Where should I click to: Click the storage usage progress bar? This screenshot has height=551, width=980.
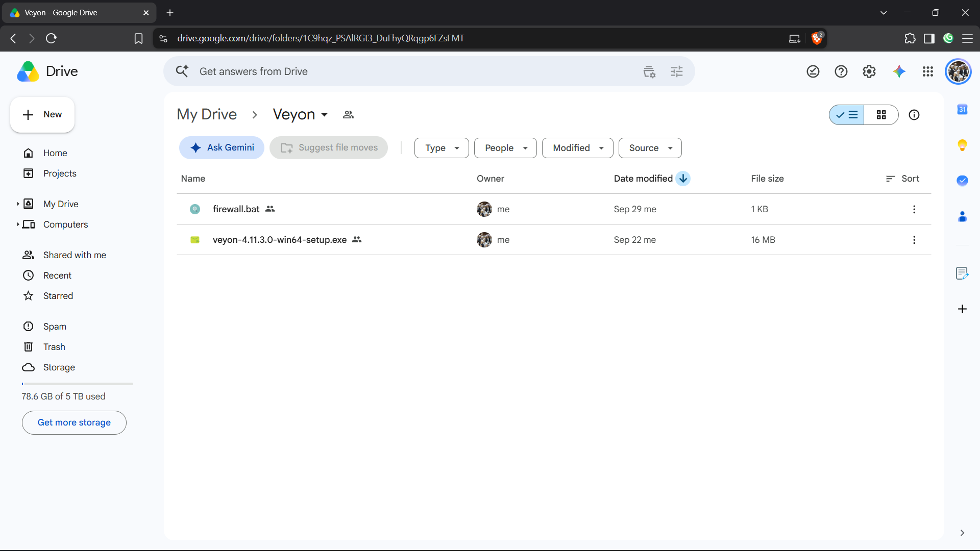point(78,384)
